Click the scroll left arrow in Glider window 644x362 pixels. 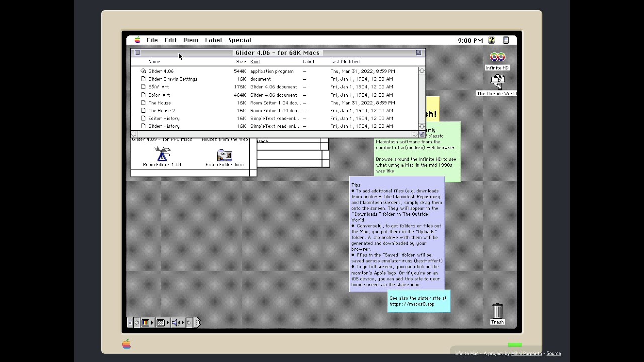[134, 134]
